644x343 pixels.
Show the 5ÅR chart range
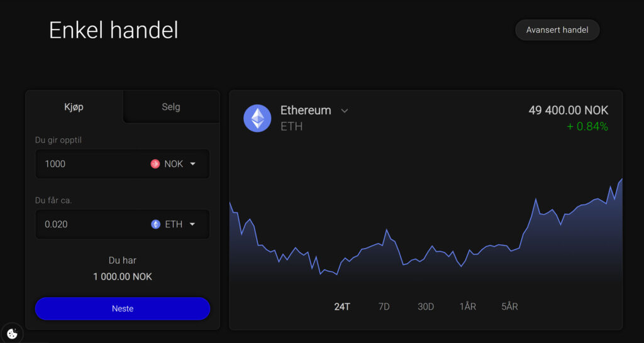(509, 307)
